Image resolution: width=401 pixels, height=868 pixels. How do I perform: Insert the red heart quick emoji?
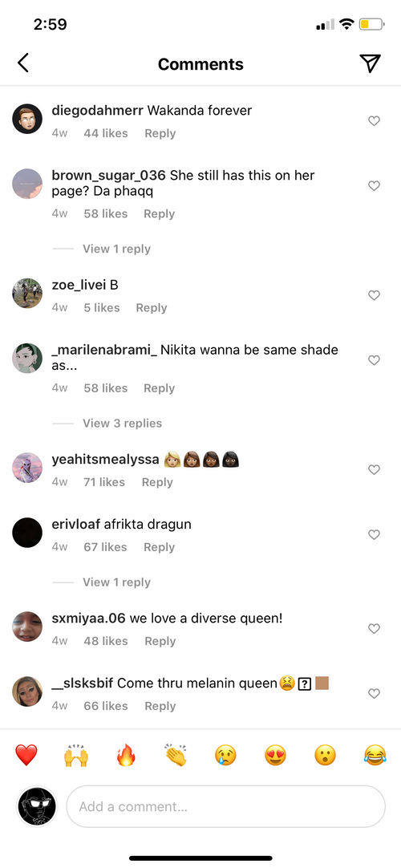click(x=26, y=755)
